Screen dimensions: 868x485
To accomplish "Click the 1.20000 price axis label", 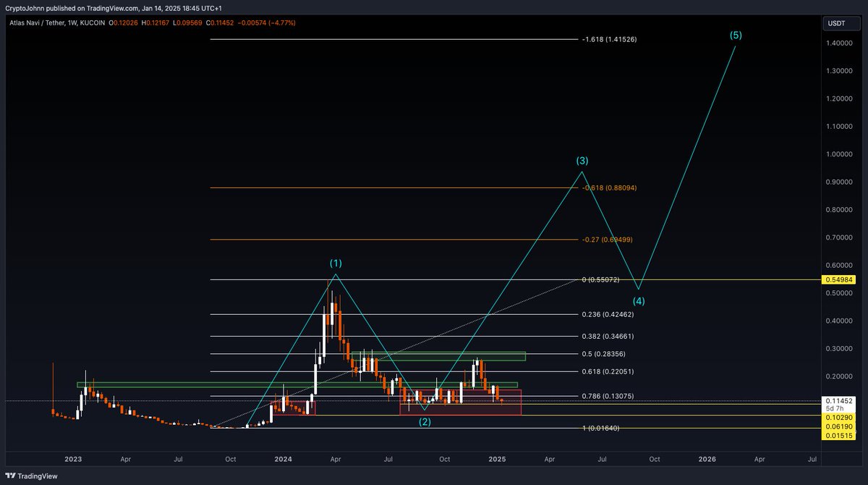I will point(839,99).
